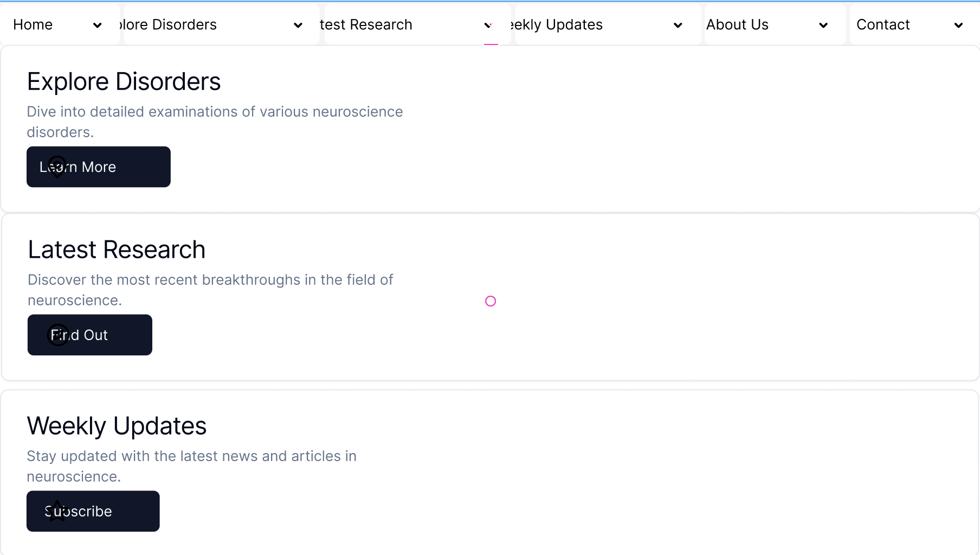The width and height of the screenshot is (980, 555).
Task: Expand the Home dropdown chevron
Action: [x=98, y=25]
